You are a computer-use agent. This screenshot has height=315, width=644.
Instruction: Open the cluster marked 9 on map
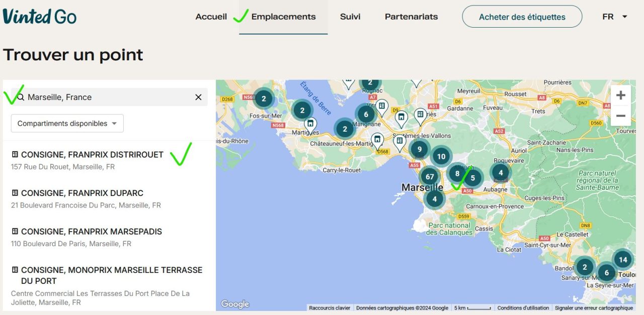point(419,149)
